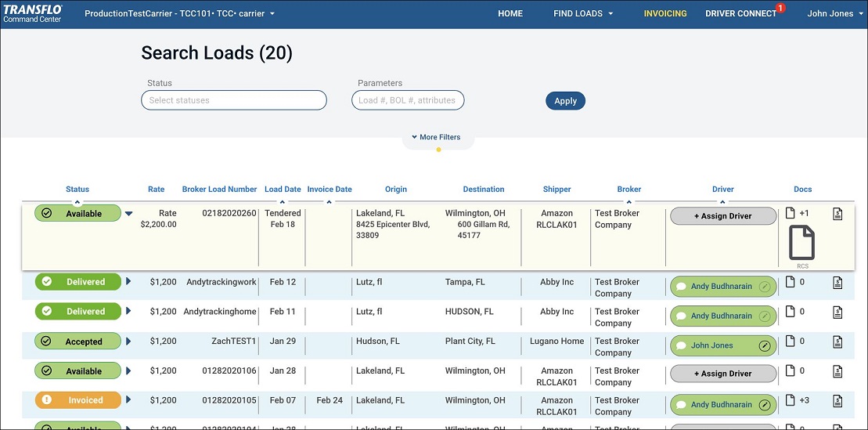The image size is (868, 430).
Task: Open the FIND LOADS menu
Action: 583,14
